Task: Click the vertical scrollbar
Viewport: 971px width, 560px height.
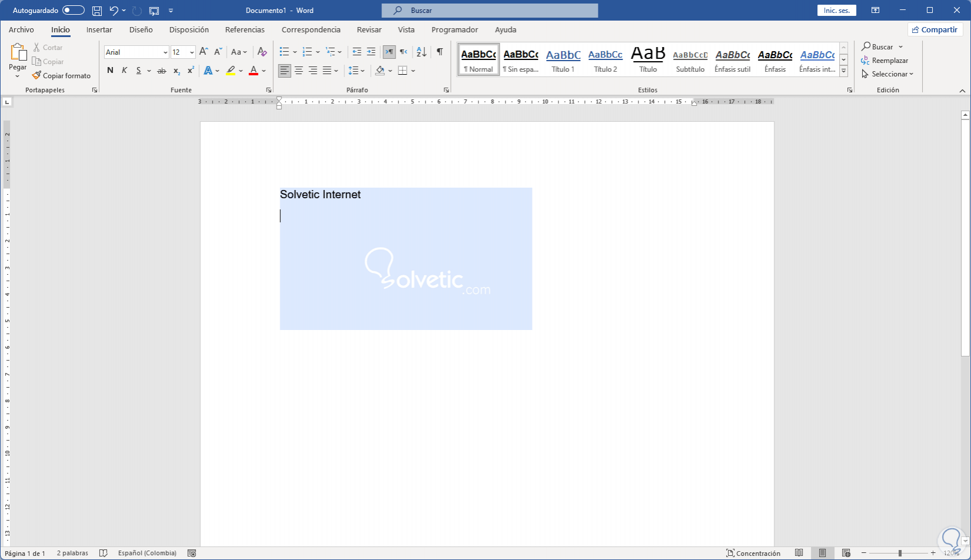Action: [x=965, y=238]
